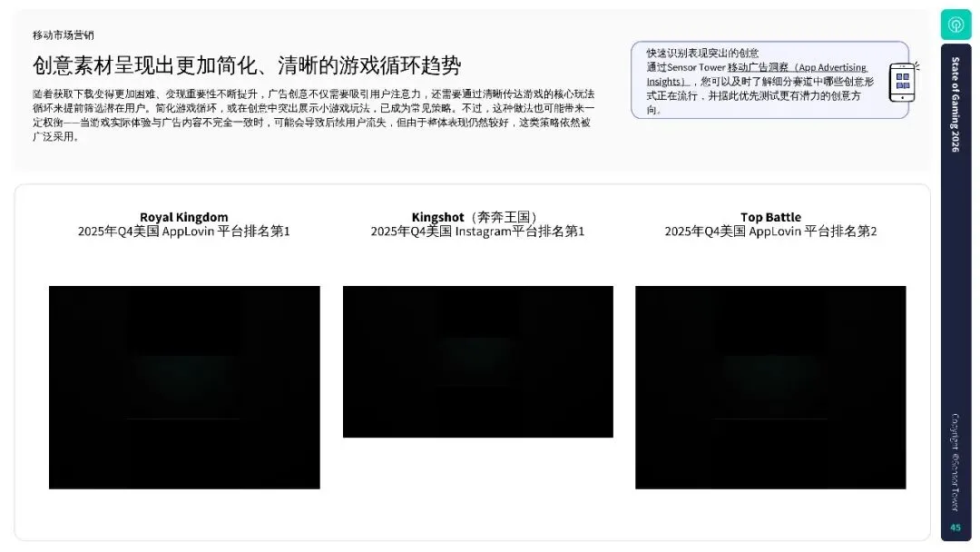Click the "快速识别表现突出的创意" tip heading

pos(704,53)
